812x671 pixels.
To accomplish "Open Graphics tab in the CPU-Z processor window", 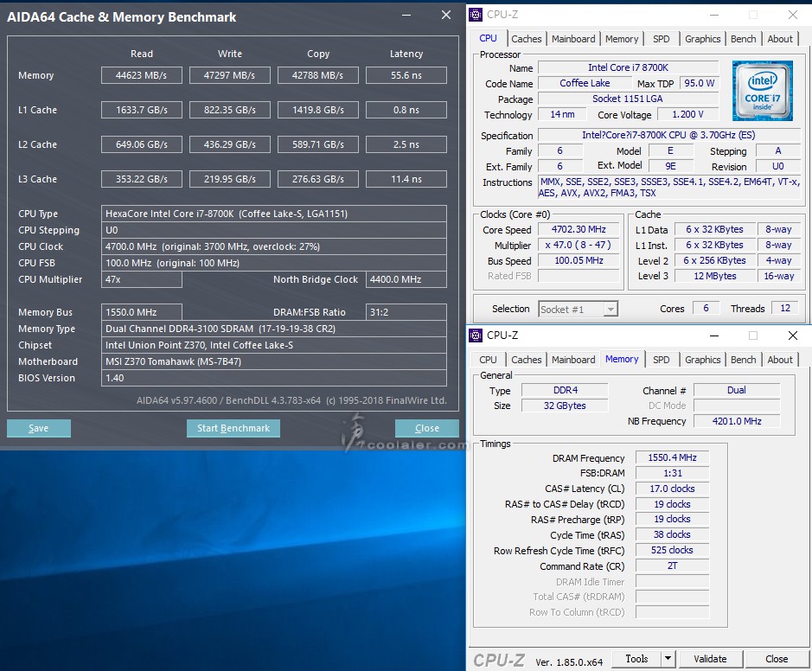I will (x=703, y=39).
